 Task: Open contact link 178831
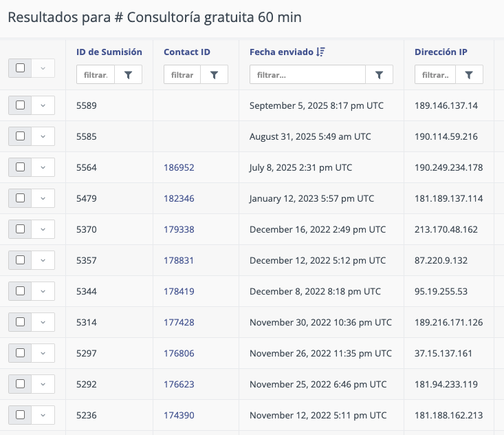[179, 260]
